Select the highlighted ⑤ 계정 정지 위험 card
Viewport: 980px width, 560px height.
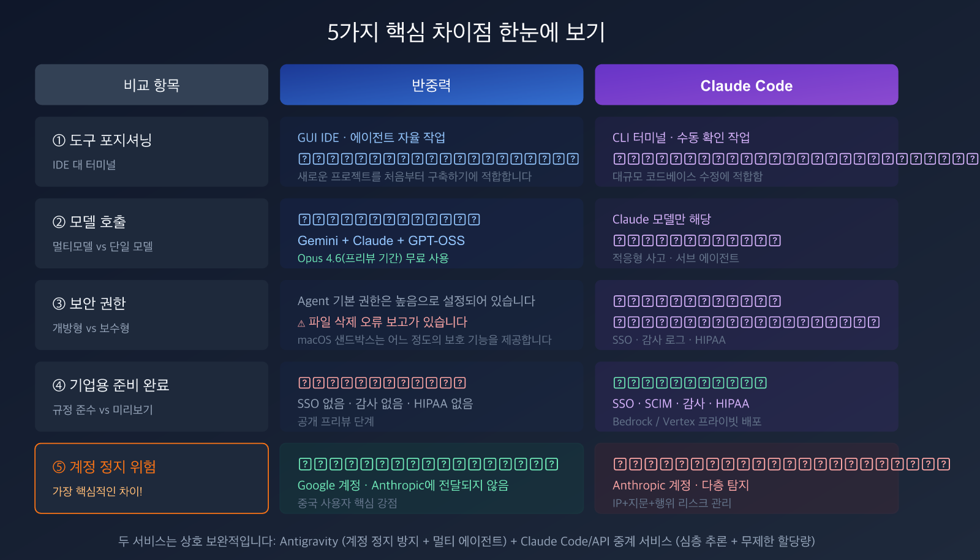tap(151, 479)
